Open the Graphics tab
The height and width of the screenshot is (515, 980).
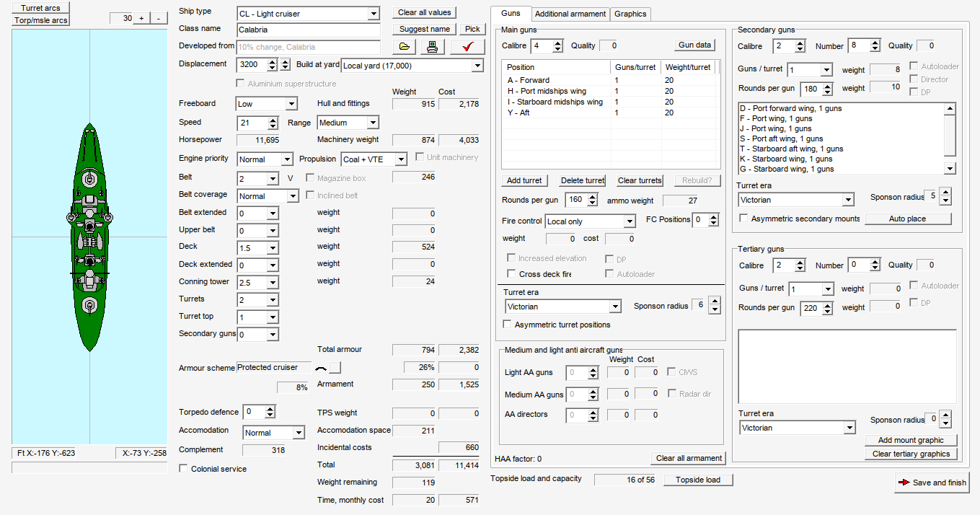pos(630,14)
